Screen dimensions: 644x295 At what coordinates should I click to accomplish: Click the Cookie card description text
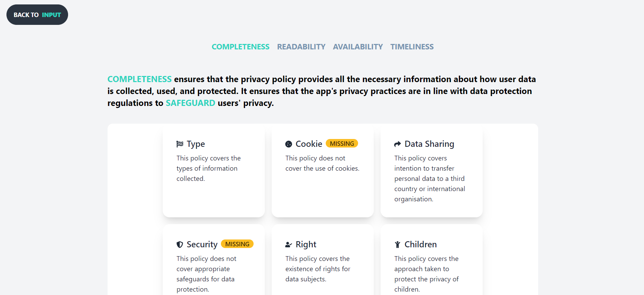322,163
